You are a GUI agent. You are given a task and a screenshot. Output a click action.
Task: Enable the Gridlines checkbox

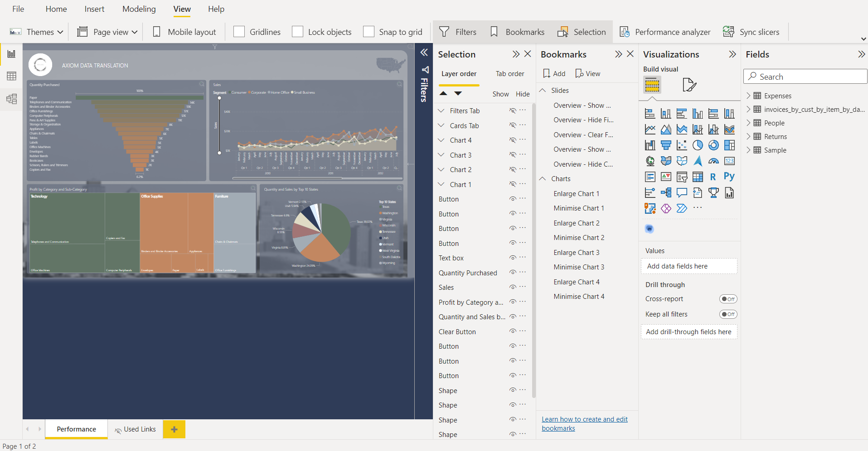(x=239, y=32)
